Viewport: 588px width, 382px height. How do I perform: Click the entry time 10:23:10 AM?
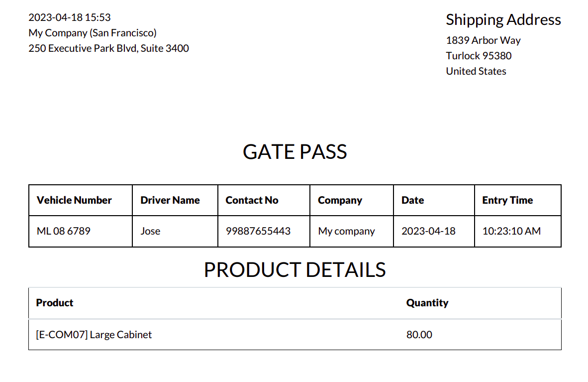(511, 231)
